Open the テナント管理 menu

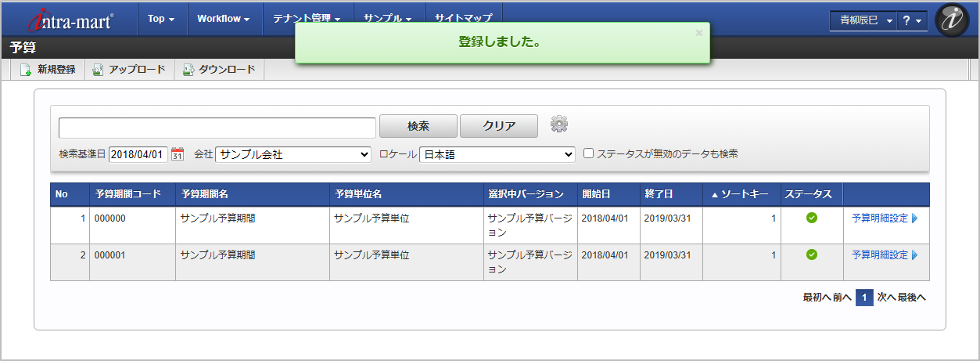pyautogui.click(x=307, y=18)
